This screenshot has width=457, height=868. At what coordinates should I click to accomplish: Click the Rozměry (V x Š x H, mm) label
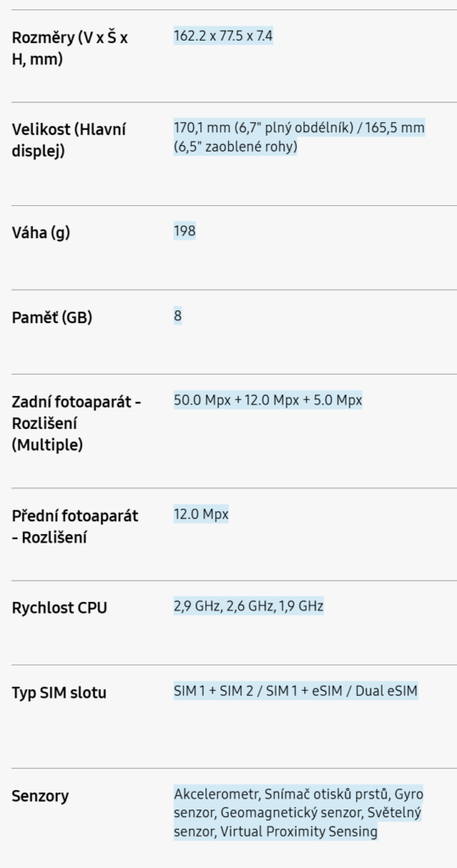point(70,48)
